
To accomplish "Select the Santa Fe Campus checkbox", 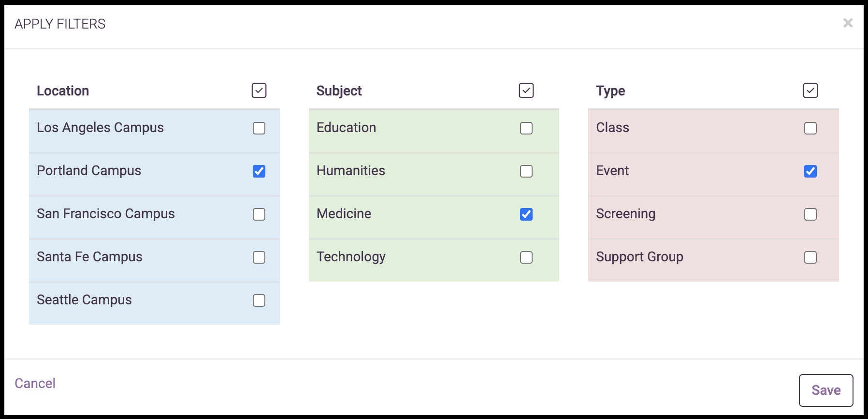I will click(x=259, y=257).
